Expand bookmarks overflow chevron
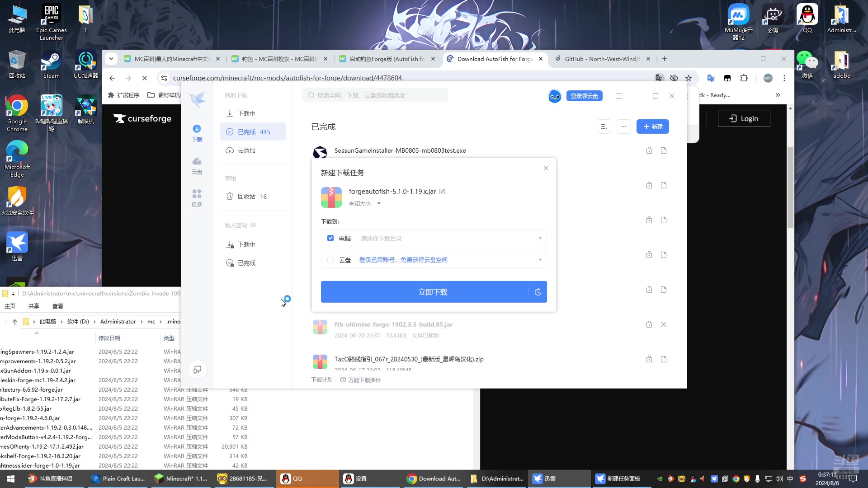The image size is (868, 488). click(778, 95)
